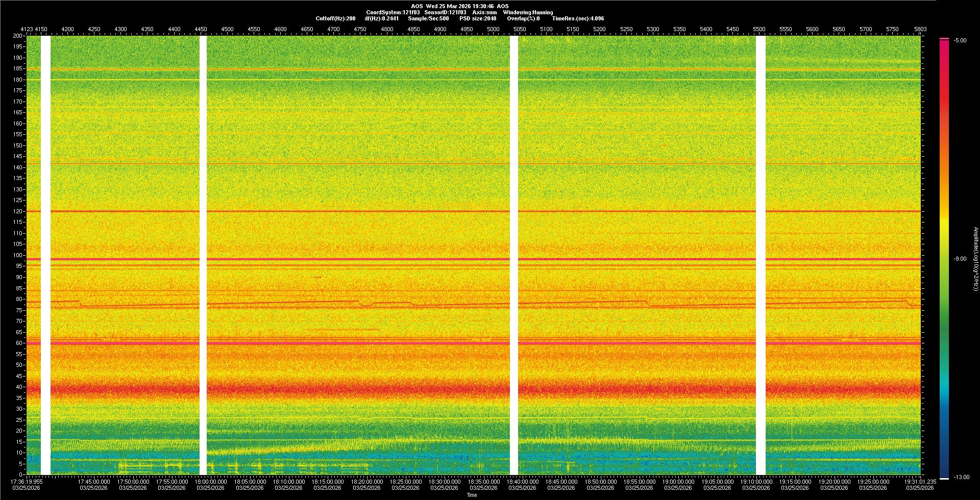Click the white data gap near 5500
The height and width of the screenshot is (500, 980).
click(x=761, y=255)
